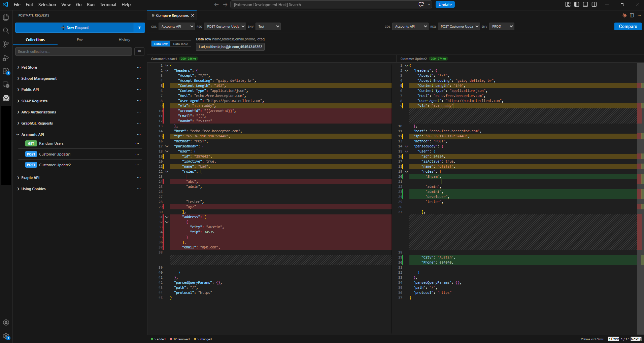This screenshot has height=343, width=644.
Task: Expand the GraphQL Requests collection
Action: click(x=18, y=123)
